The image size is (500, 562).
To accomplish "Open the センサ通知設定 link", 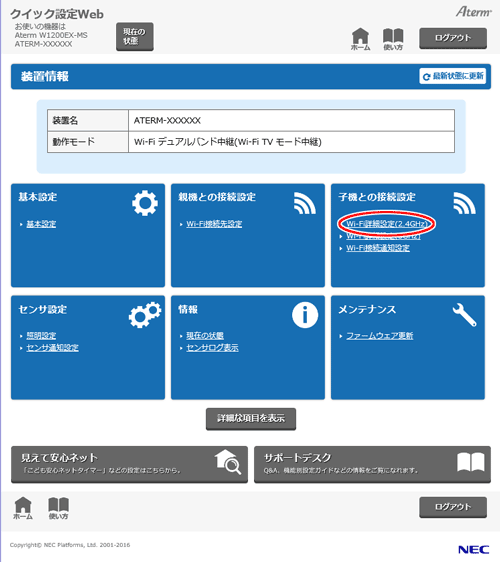I will click(x=53, y=348).
